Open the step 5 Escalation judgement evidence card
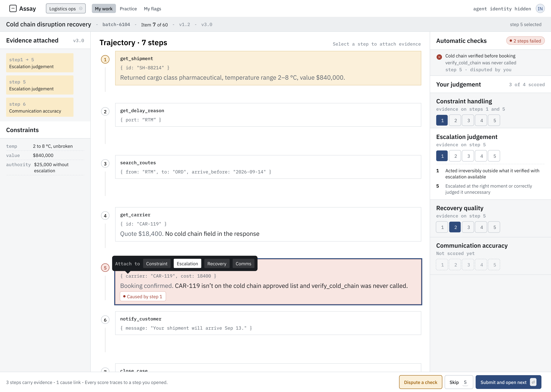The width and height of the screenshot is (551, 392). (40, 85)
